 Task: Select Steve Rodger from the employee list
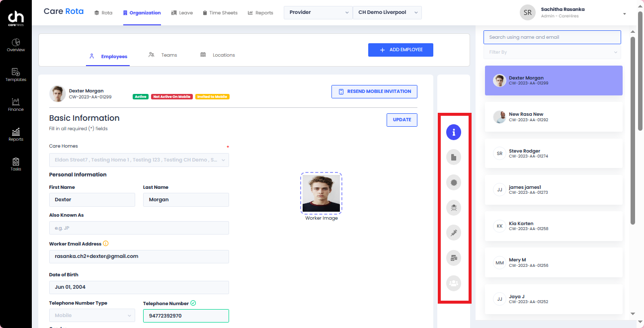click(553, 154)
